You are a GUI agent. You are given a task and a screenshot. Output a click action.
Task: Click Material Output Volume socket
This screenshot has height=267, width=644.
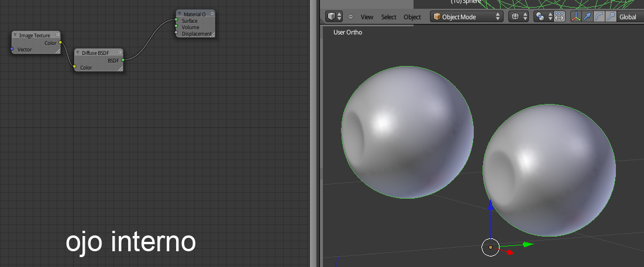tap(176, 26)
